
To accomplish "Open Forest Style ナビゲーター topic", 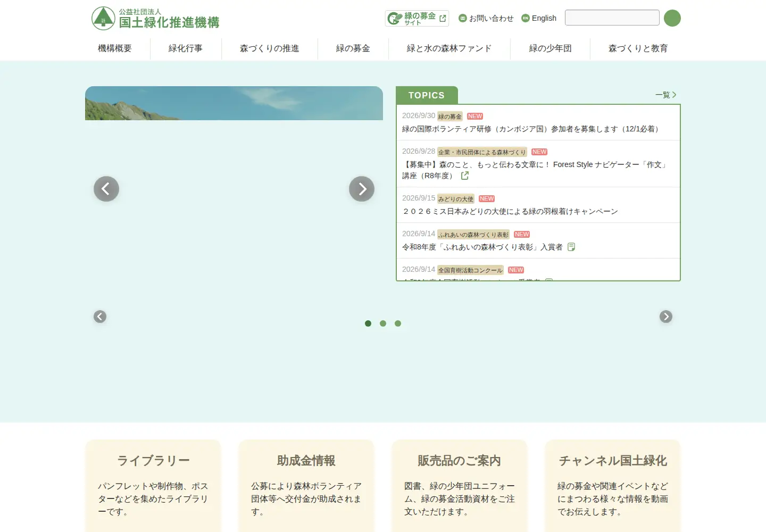I will click(536, 170).
